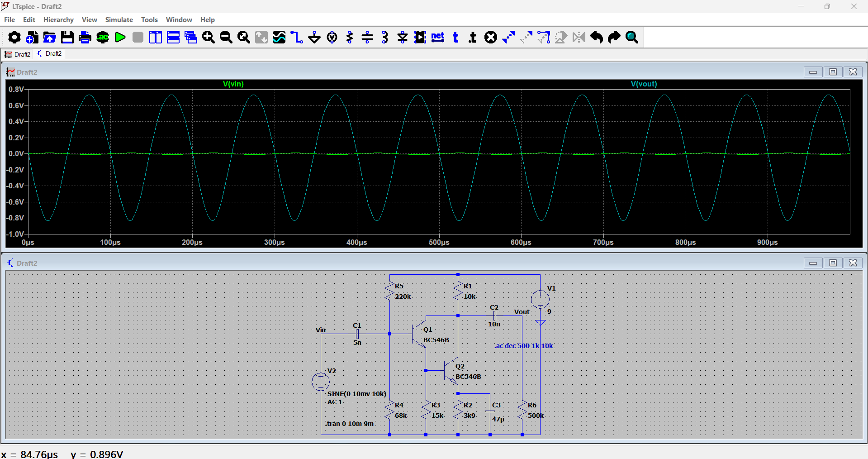Open the component library chooser
The image size is (868, 459).
click(420, 37)
